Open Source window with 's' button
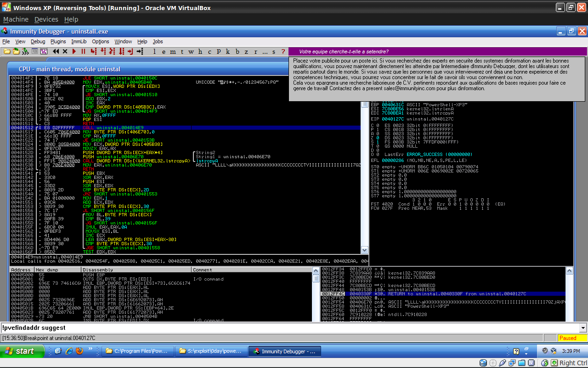Image resolution: width=588 pixels, height=368 pixels. (274, 51)
